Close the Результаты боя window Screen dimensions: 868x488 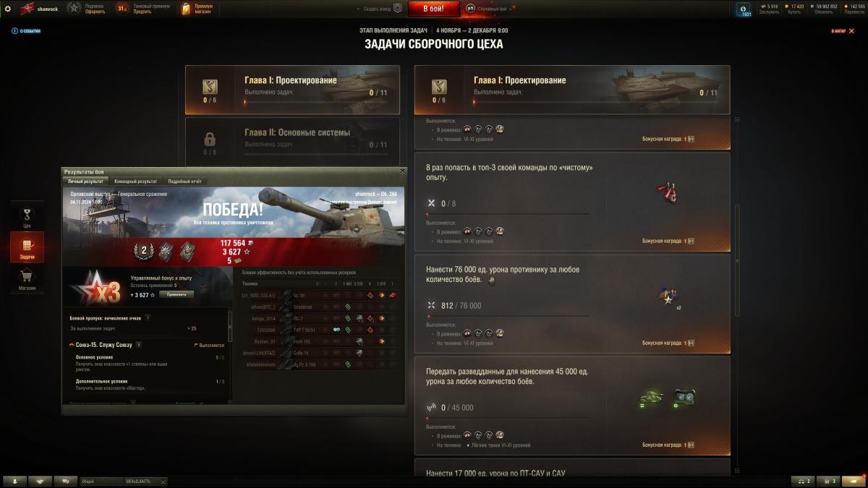point(402,171)
